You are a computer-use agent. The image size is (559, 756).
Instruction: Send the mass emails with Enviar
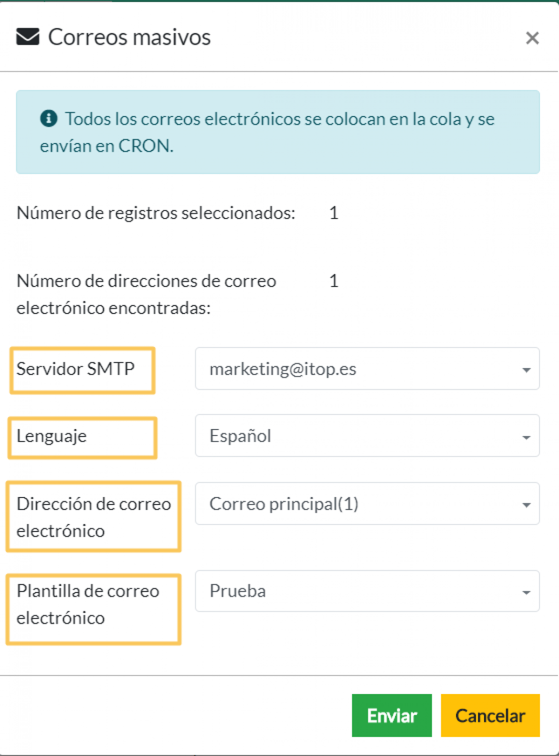tap(392, 715)
